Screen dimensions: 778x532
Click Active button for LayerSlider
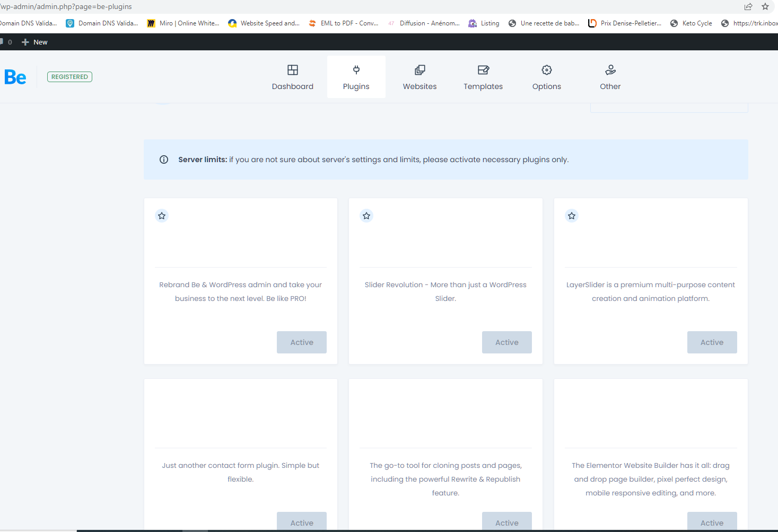(x=712, y=342)
